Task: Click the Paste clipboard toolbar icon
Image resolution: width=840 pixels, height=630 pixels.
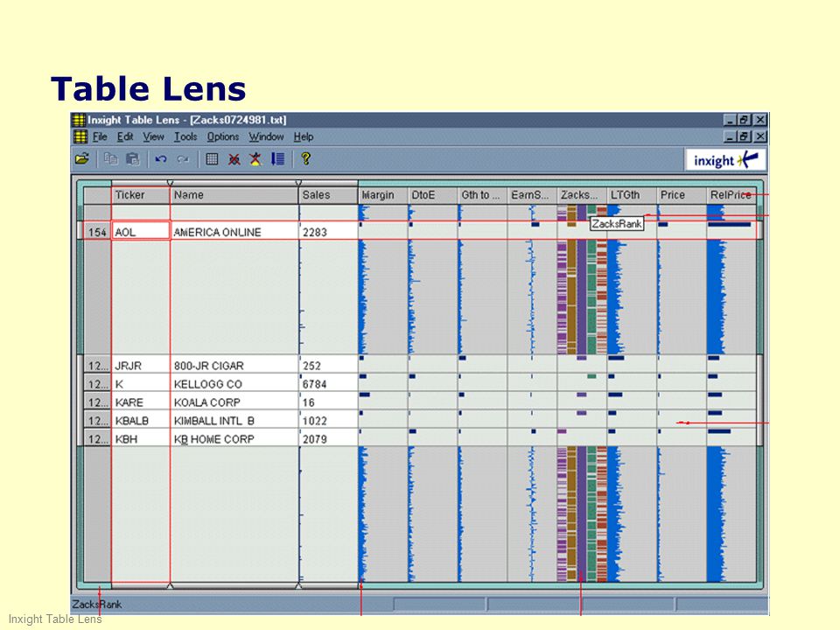Action: (x=132, y=158)
